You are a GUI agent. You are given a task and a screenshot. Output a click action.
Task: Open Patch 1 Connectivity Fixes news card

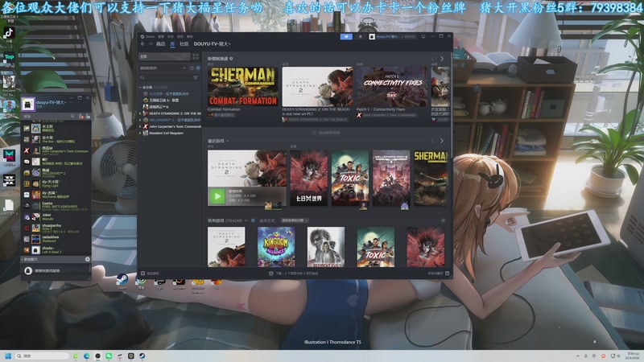(x=391, y=87)
